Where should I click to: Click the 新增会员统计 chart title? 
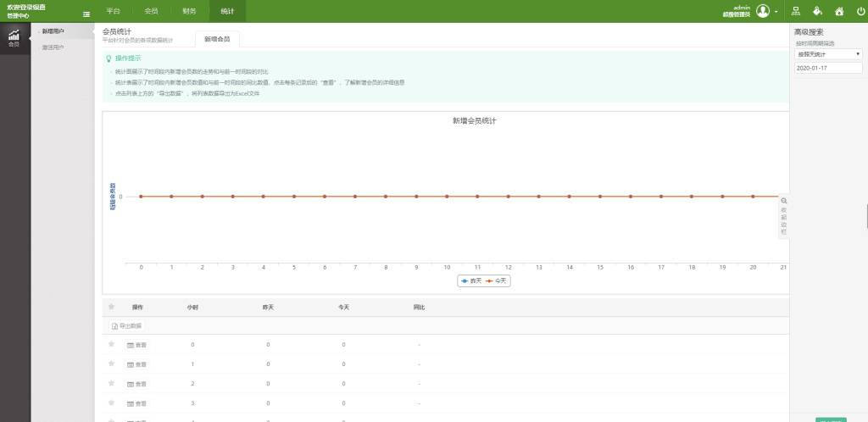(475, 120)
